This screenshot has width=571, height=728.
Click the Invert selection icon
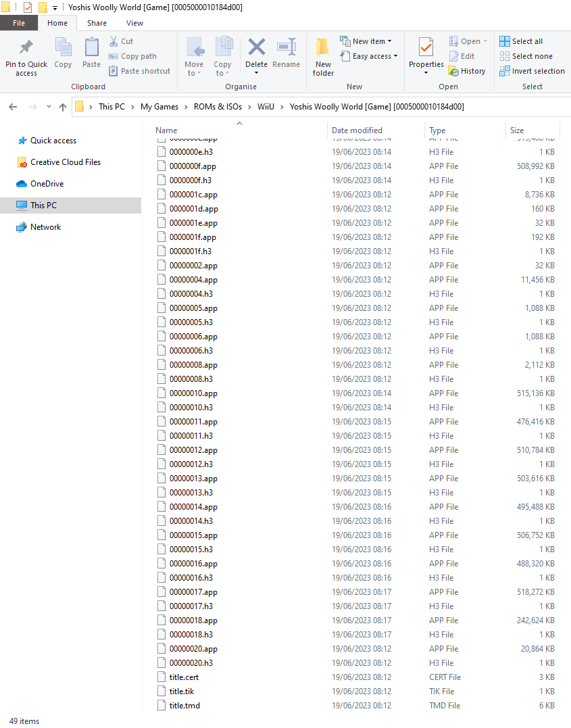point(505,71)
